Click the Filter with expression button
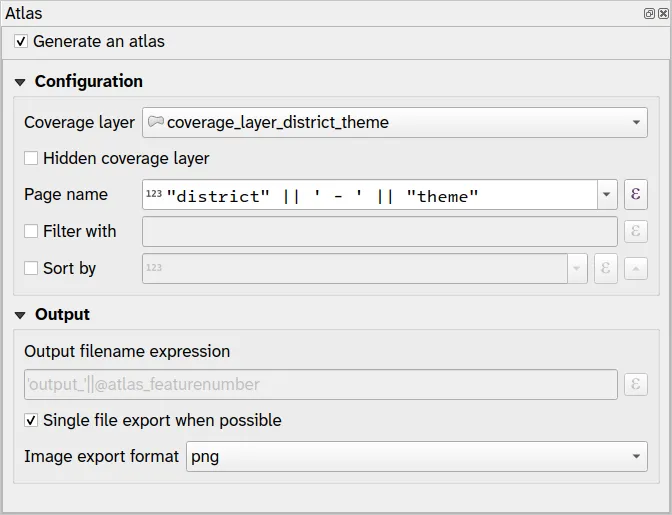This screenshot has width=672, height=515. coord(636,232)
